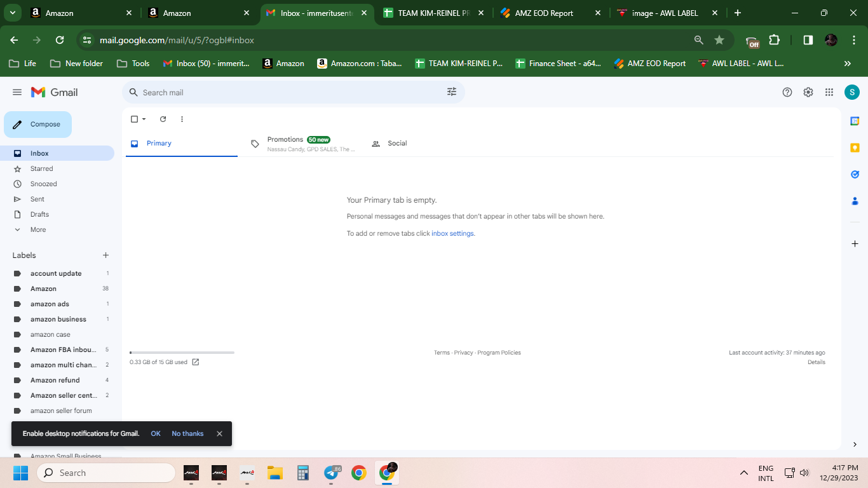Open Chrome extensions puzzle icon
The image size is (868, 488).
pos(774,40)
